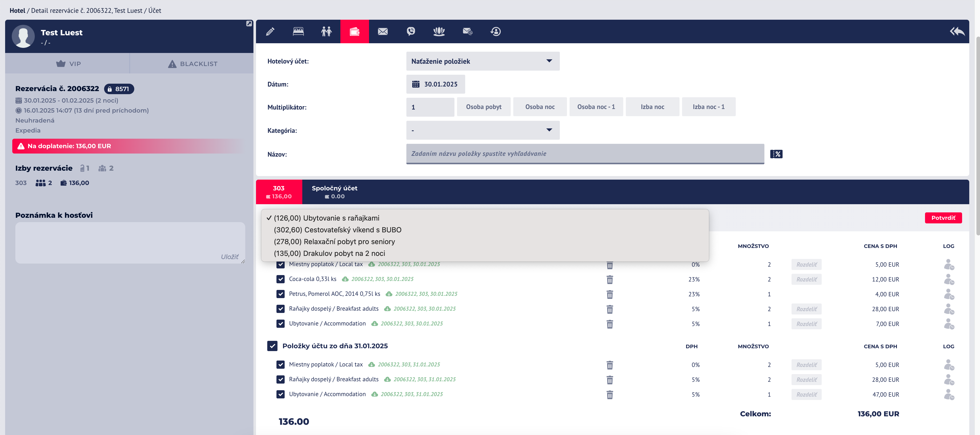Open the bed rooms tab icon
Screen dimensions: 980x435
[x=298, y=31]
